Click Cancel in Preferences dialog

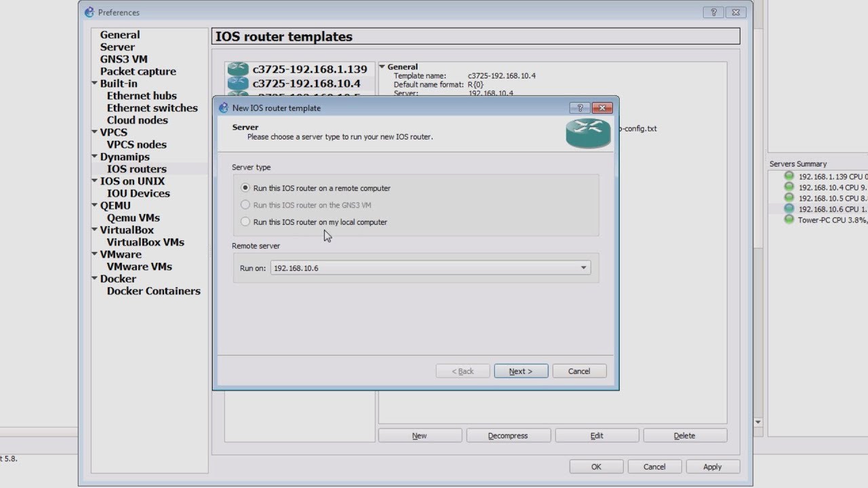click(x=654, y=466)
